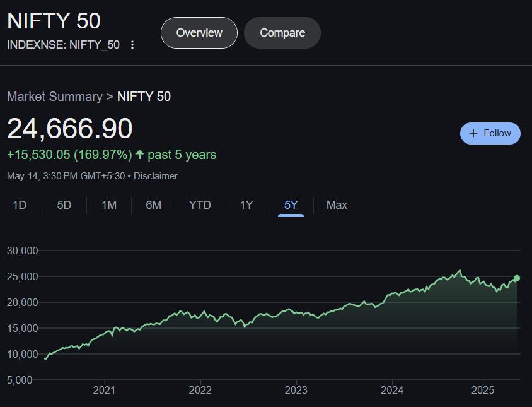Viewport: 532px width, 407px height.
Task: Switch chart to YTD range
Action: coord(200,205)
